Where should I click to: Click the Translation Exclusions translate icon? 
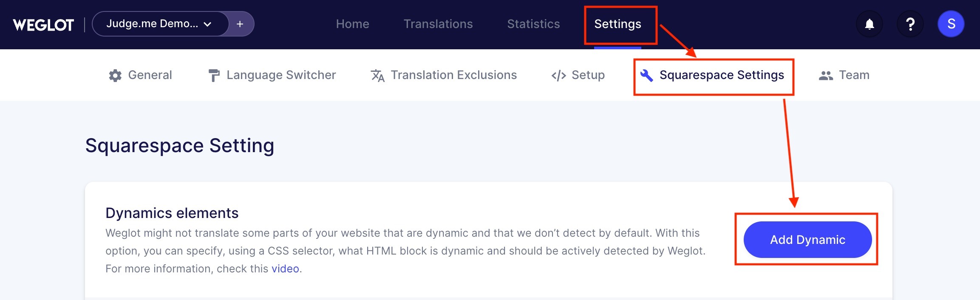[377, 76]
